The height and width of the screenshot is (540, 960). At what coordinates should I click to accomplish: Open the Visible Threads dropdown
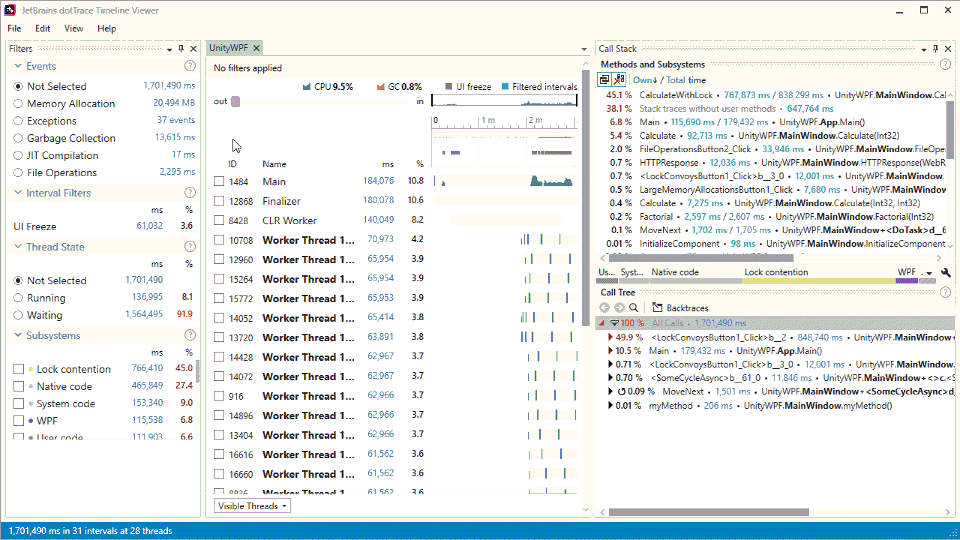(253, 506)
